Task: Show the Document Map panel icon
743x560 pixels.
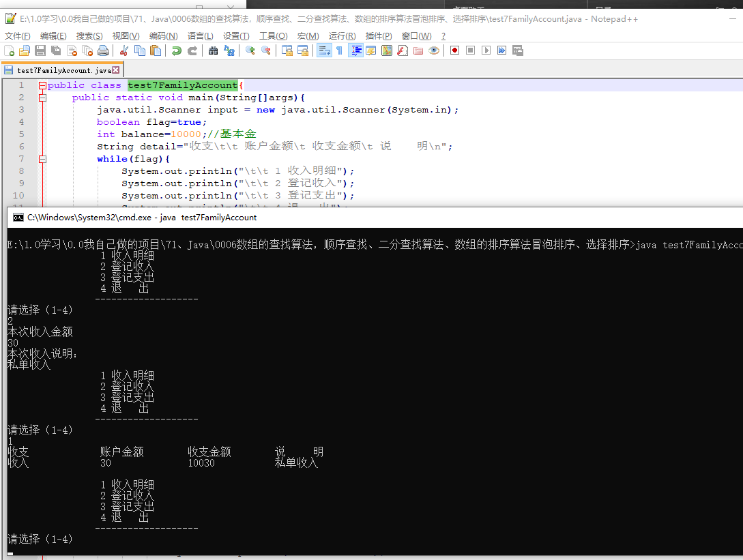Action: pos(387,50)
